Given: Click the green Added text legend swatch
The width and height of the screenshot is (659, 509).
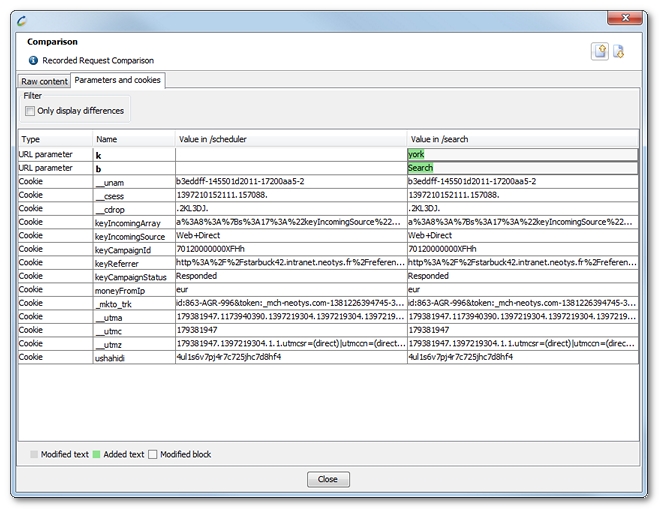Looking at the screenshot, I should click(x=98, y=455).
